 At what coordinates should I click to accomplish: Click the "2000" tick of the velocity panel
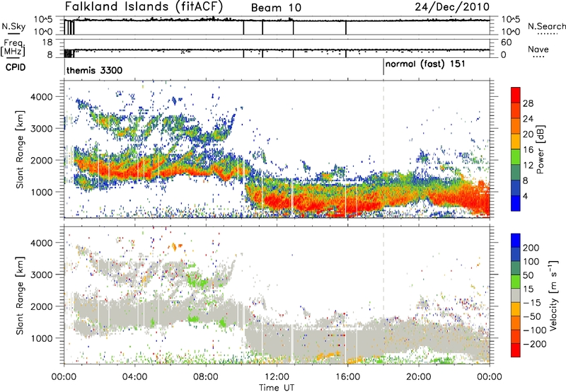[x=42, y=306]
